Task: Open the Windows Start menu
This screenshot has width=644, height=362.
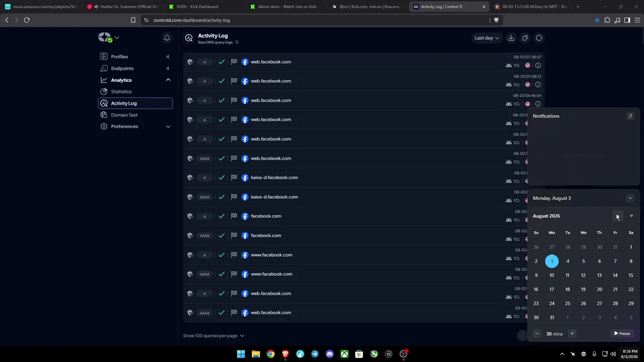Action: (241, 354)
